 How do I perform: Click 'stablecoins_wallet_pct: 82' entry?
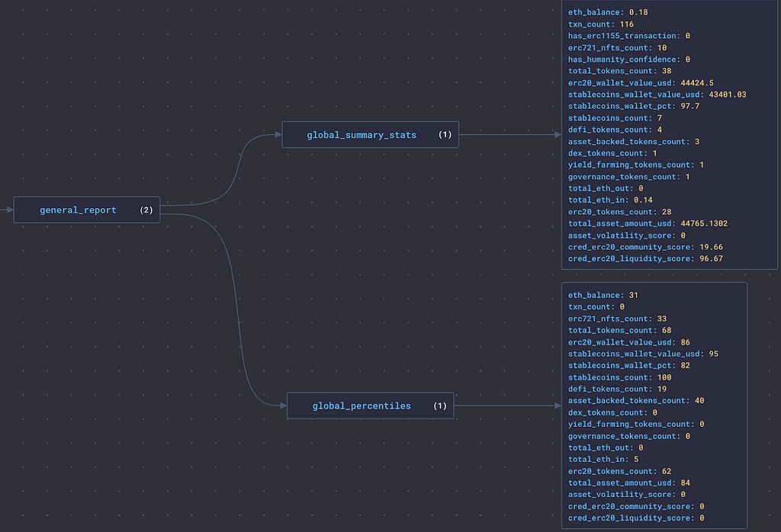pyautogui.click(x=629, y=365)
